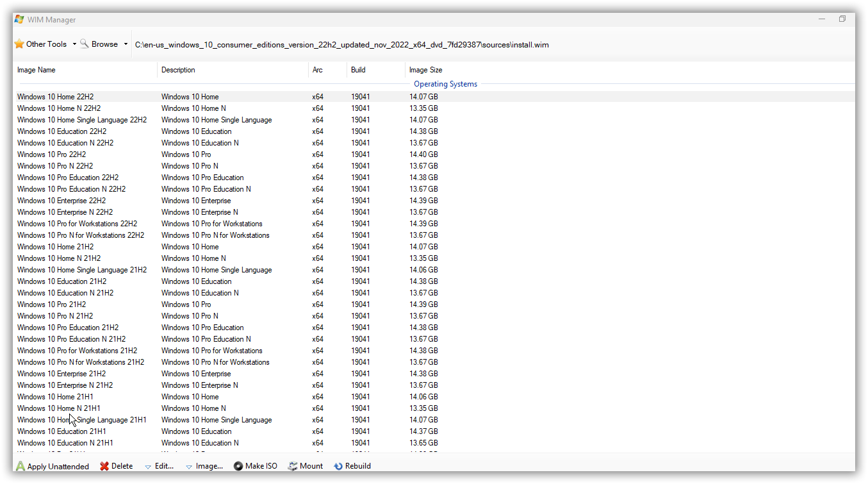Click the Rebuild refresh icon

point(338,466)
